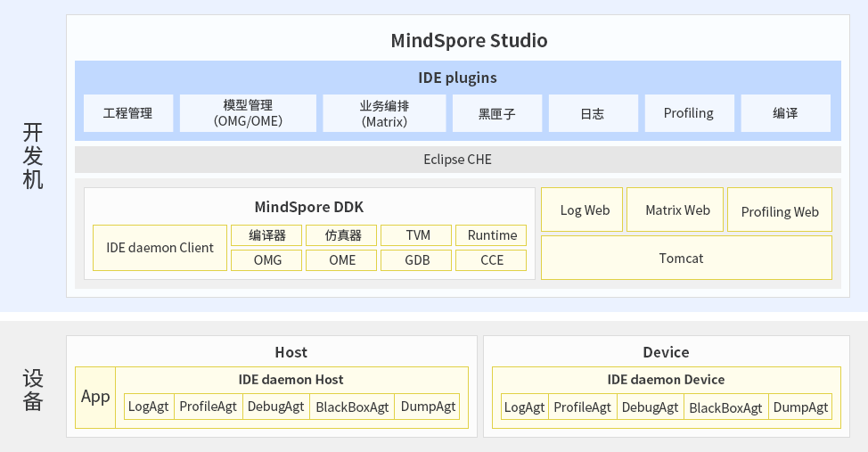Click the OMG box in DDK
This screenshot has height=452, width=868.
coord(266,260)
